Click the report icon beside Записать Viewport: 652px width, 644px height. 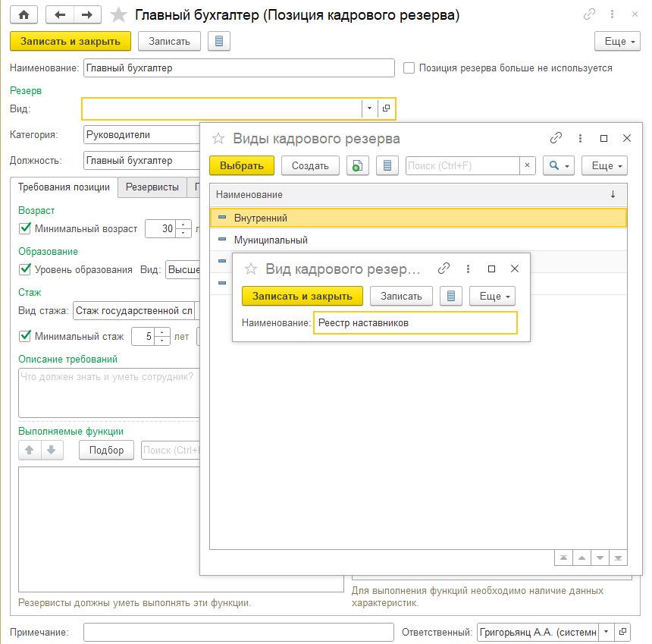tap(219, 41)
